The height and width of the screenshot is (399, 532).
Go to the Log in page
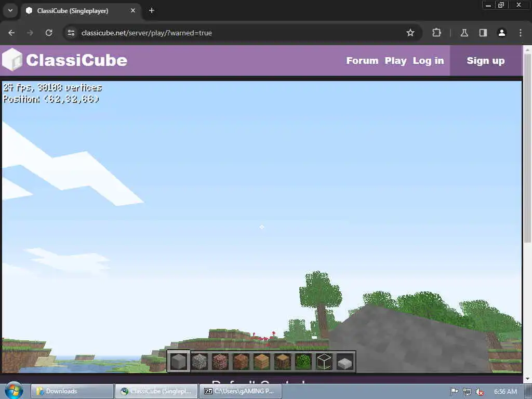[428, 61]
